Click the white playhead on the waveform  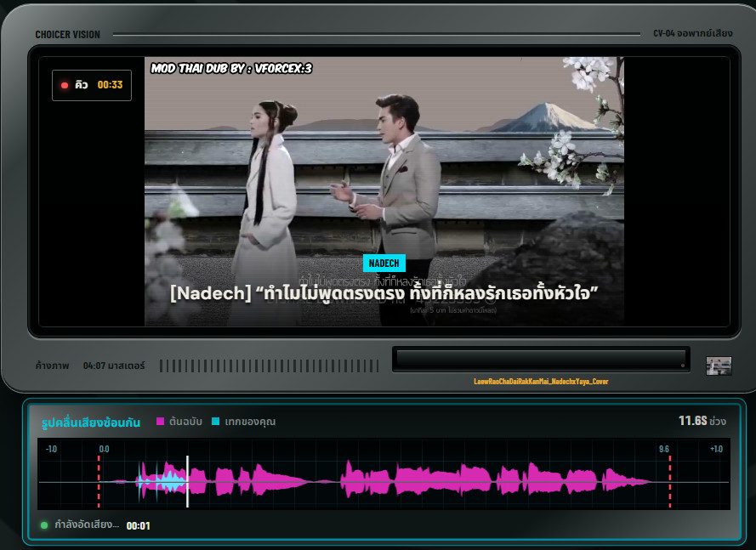188,481
